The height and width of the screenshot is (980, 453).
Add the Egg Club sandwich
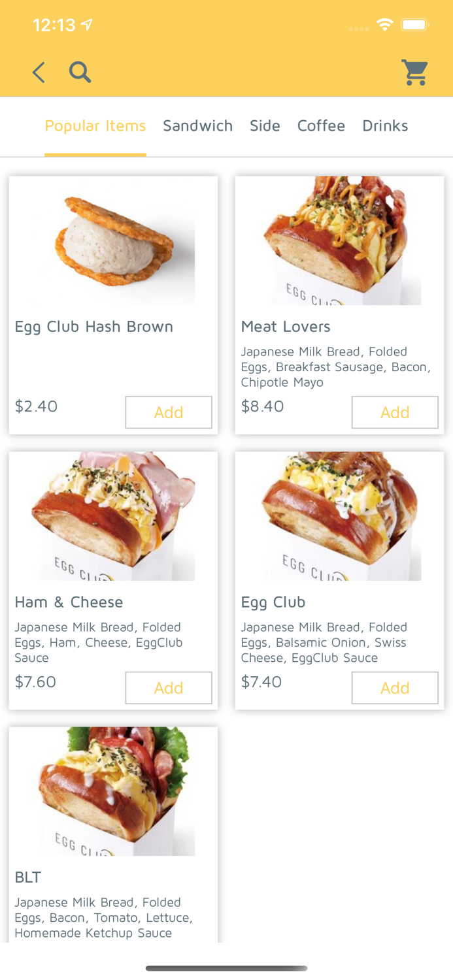coord(395,688)
